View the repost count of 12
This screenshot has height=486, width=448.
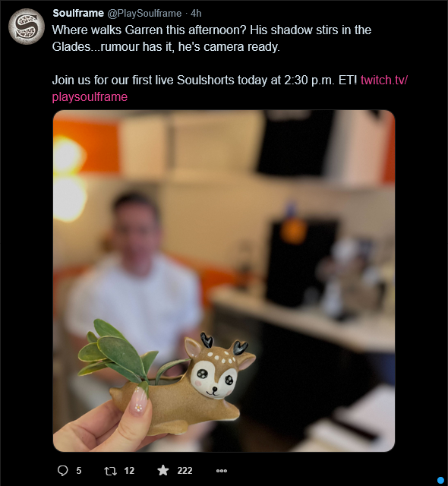click(x=129, y=471)
